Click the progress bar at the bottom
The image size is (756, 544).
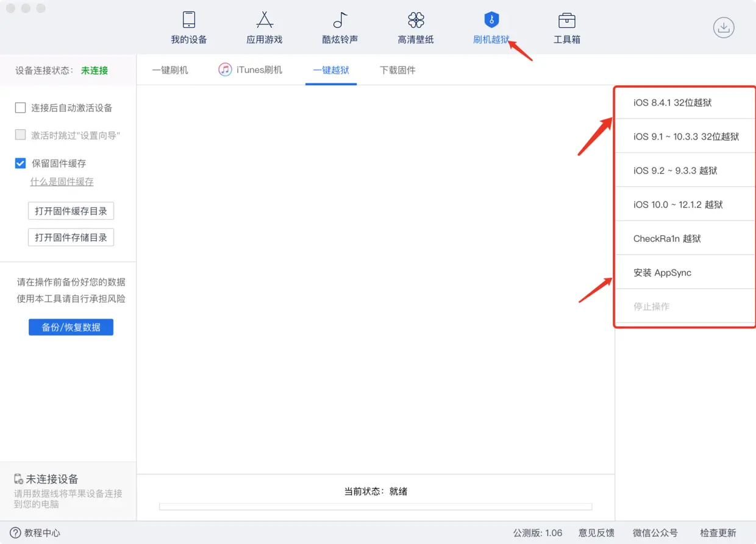click(375, 506)
